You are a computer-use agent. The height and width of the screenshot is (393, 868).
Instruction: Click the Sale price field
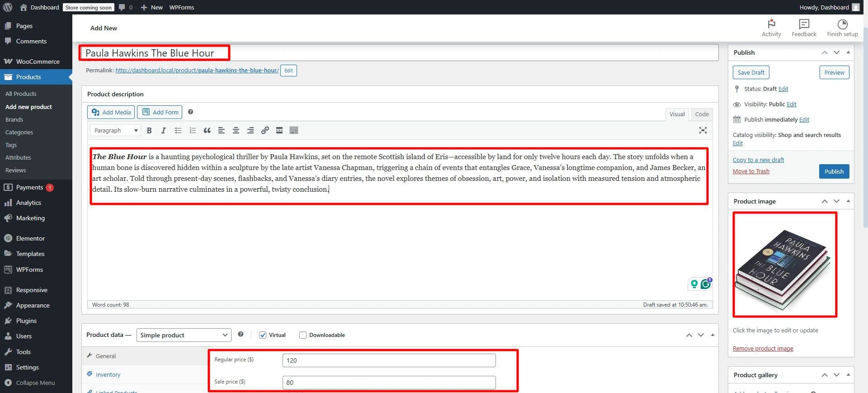tap(389, 383)
